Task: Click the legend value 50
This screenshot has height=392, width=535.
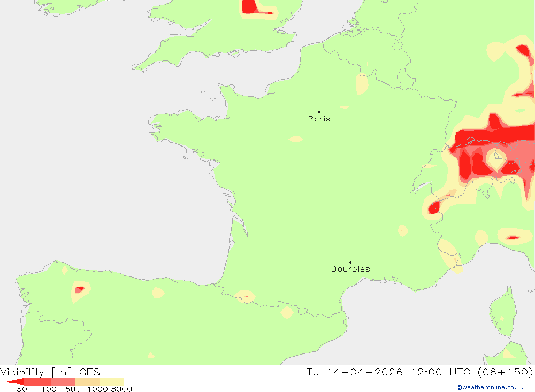Action: [22, 389]
